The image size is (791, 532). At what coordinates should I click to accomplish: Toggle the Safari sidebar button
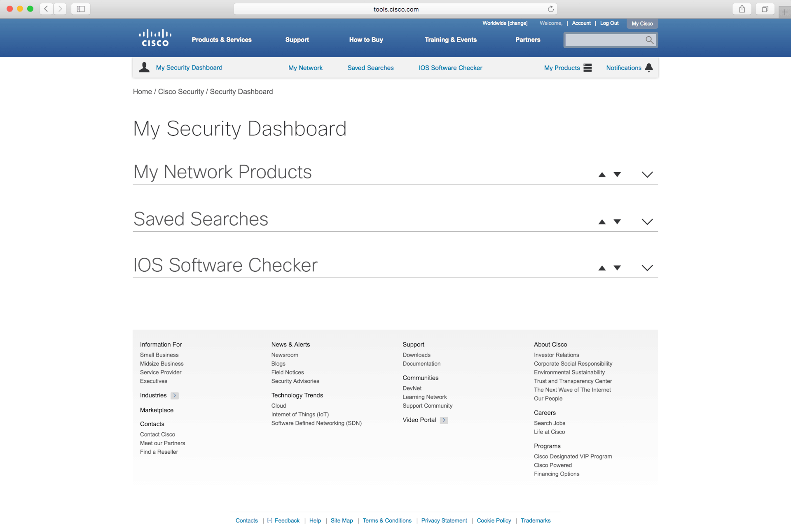pos(81,9)
